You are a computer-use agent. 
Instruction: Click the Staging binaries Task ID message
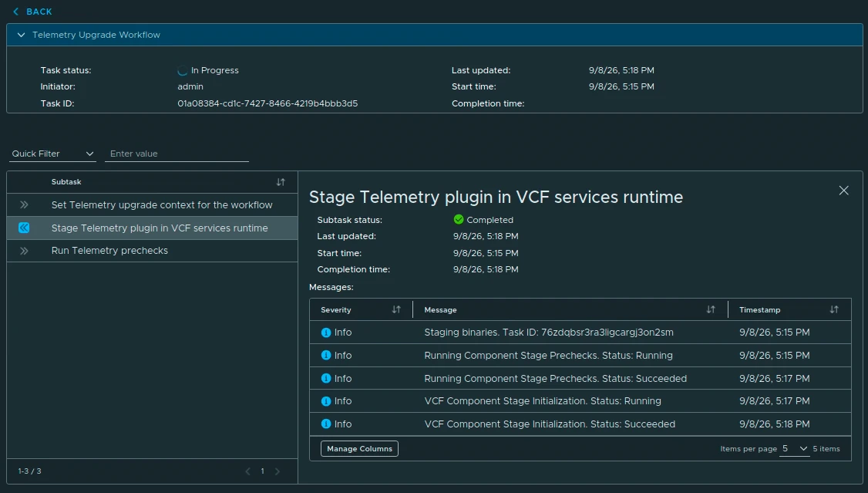549,333
